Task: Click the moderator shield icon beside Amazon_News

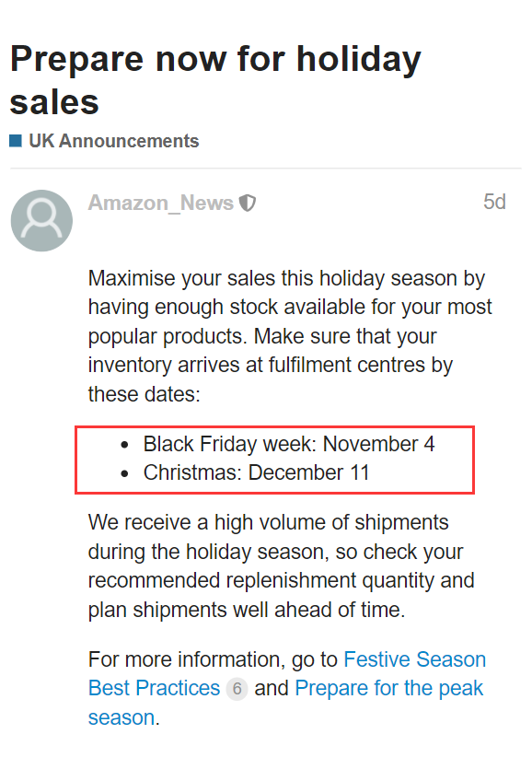Action: click(x=247, y=203)
